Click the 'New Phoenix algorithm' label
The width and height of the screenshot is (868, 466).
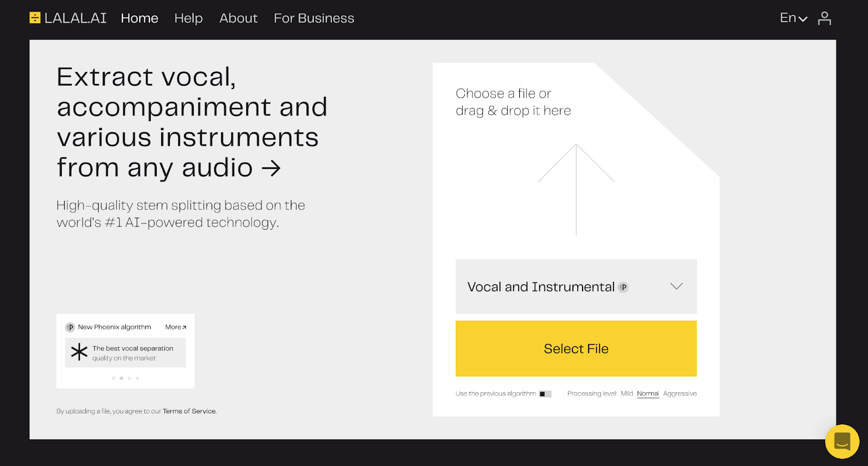(114, 327)
